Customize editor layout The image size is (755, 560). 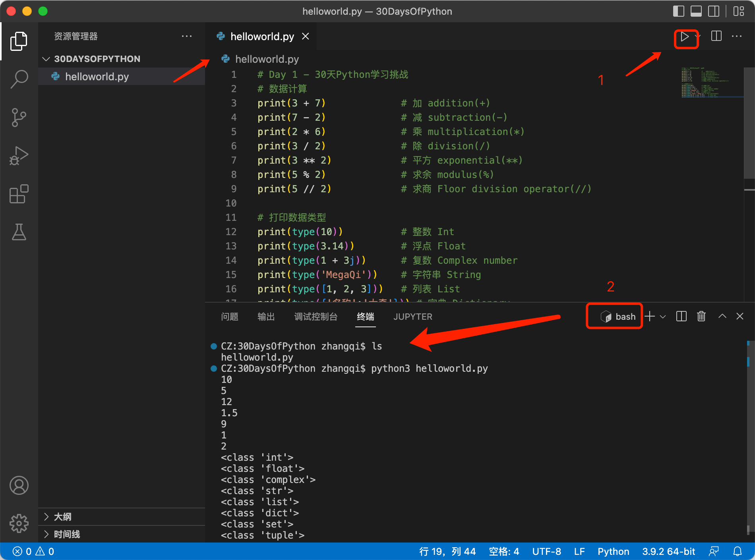(739, 11)
